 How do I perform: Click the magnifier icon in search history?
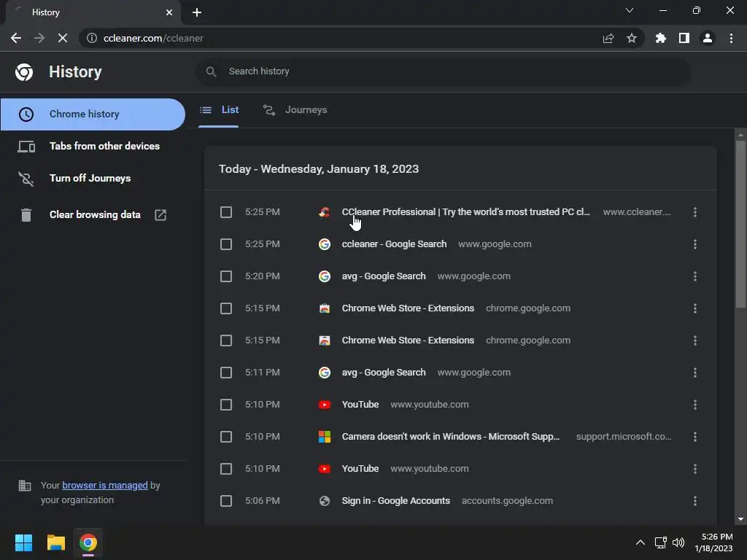coord(211,71)
